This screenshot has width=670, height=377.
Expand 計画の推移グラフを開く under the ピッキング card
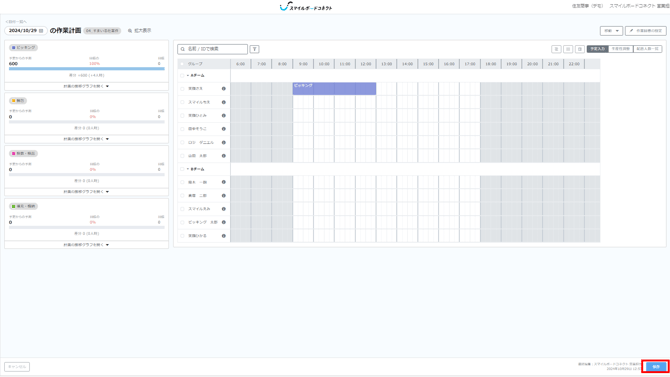tap(86, 86)
